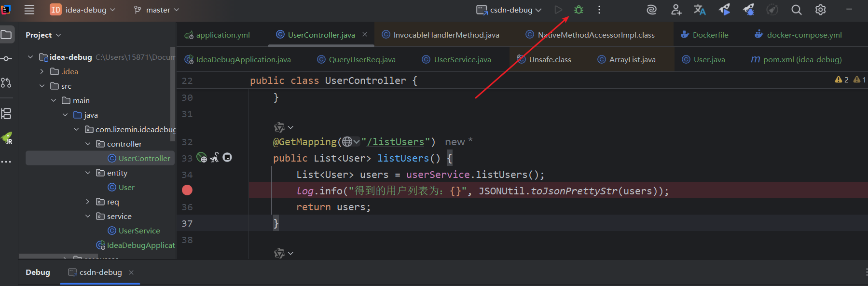868x286 pixels.
Task: Open JRebel tool window from left sidebar
Action: click(7, 138)
